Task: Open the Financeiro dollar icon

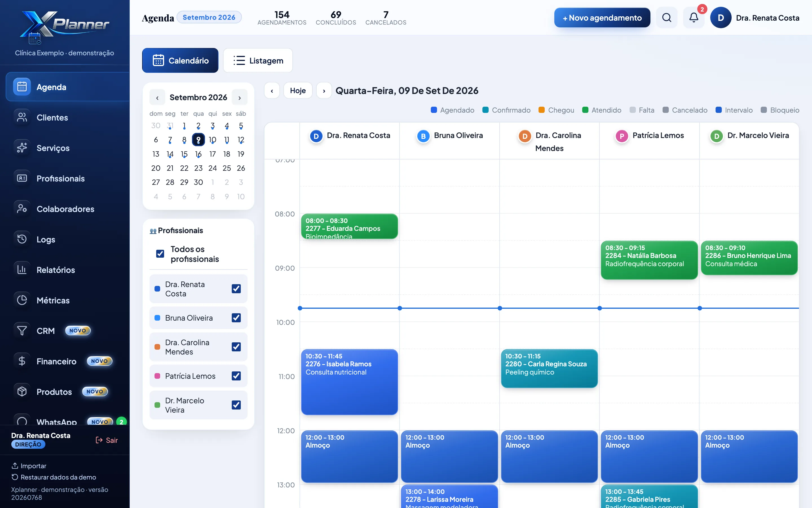Action: point(22,361)
